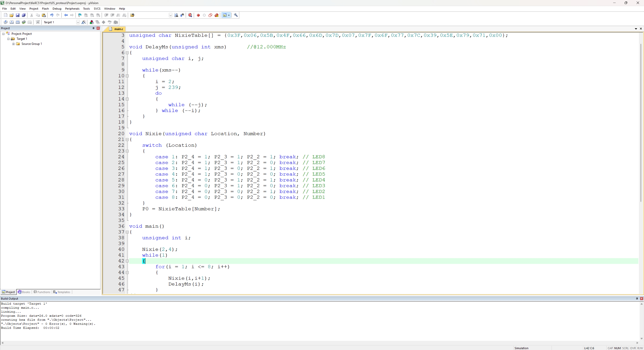The width and height of the screenshot is (644, 350).
Task: Toggle code folding at line 6
Action: (127, 53)
